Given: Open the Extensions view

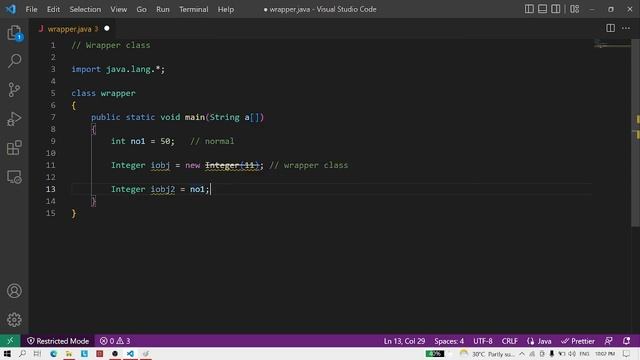Looking at the screenshot, I should (14, 148).
